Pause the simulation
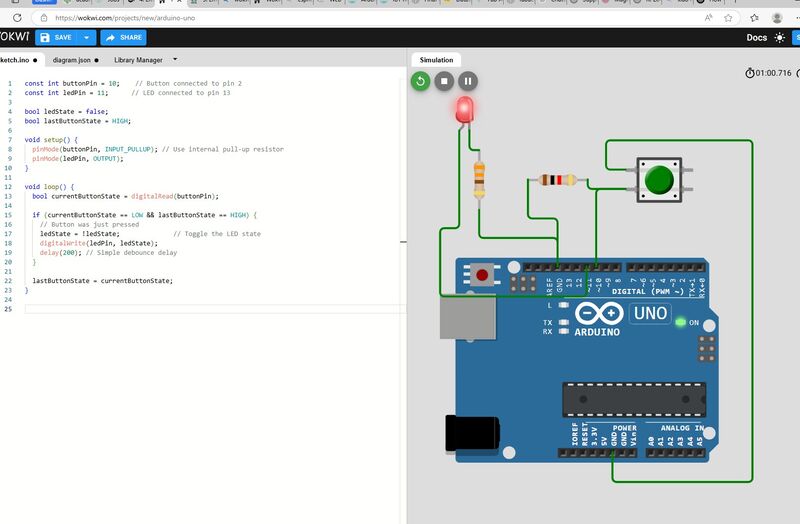Screen dimensions: 800x524 [x=468, y=81]
